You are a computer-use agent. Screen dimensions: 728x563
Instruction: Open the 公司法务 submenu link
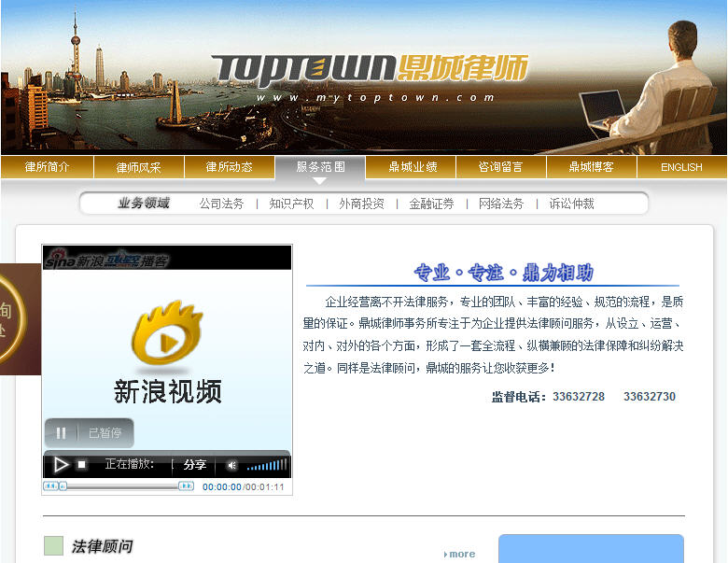[x=221, y=204]
